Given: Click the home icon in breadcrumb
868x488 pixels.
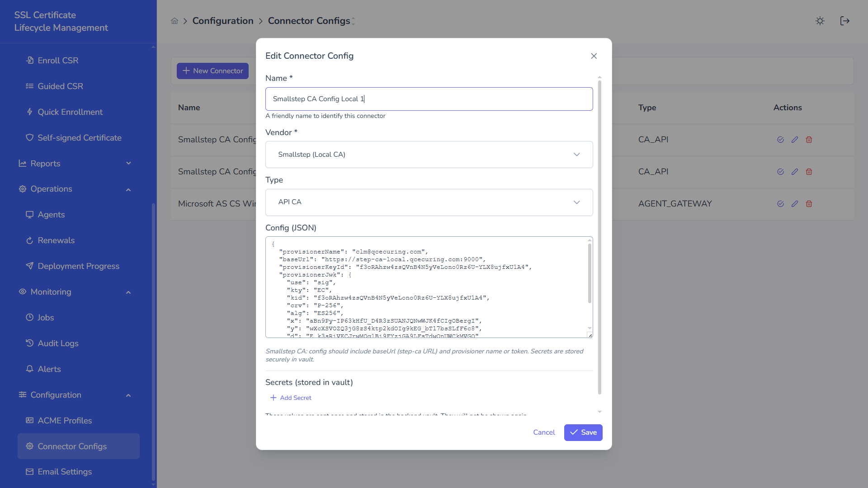Looking at the screenshot, I should 175,21.
